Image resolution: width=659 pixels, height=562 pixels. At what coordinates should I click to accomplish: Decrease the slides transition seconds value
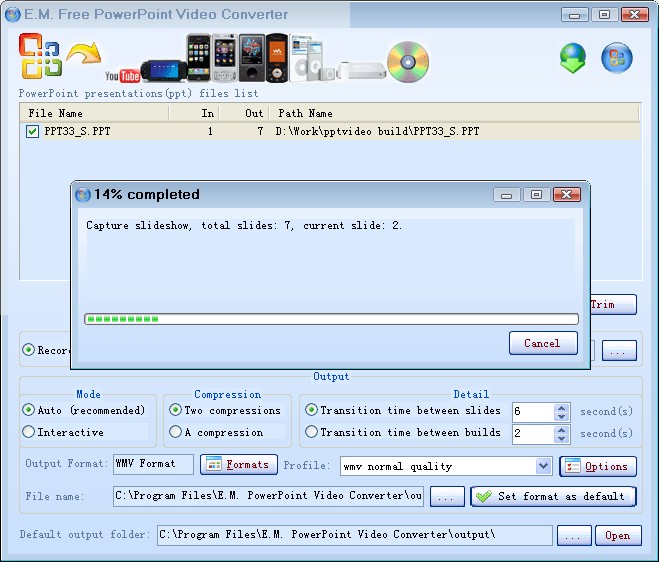click(561, 417)
